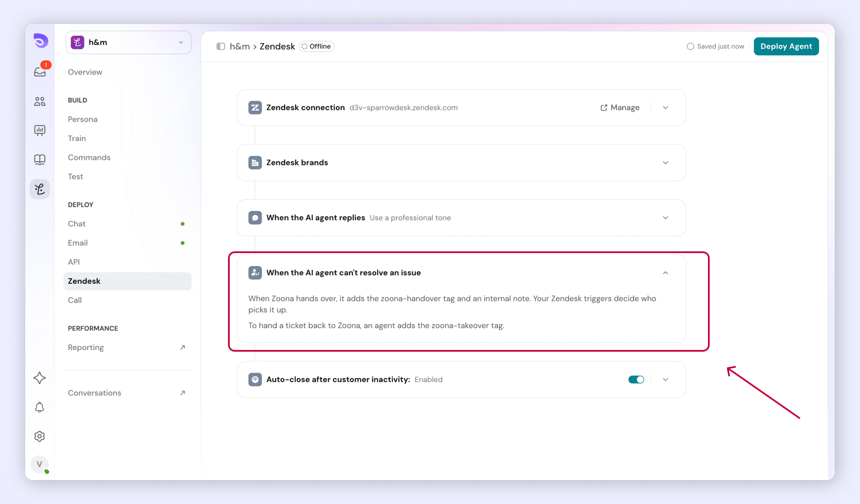Open the sparkle star icon in left rail

(x=39, y=378)
